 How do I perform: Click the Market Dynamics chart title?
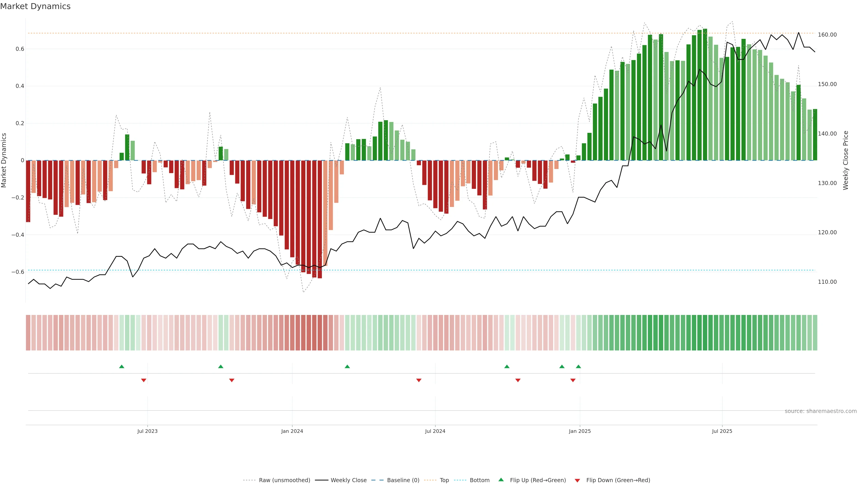pos(35,6)
